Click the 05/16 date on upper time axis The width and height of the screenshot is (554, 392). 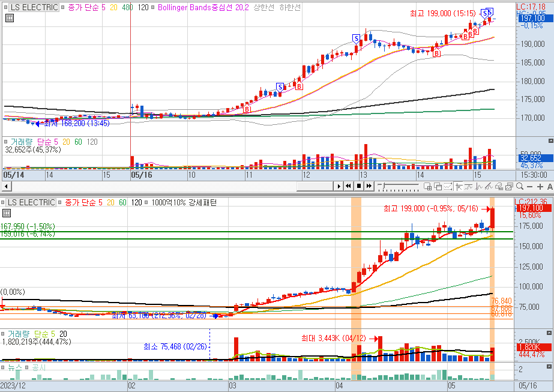(141, 175)
